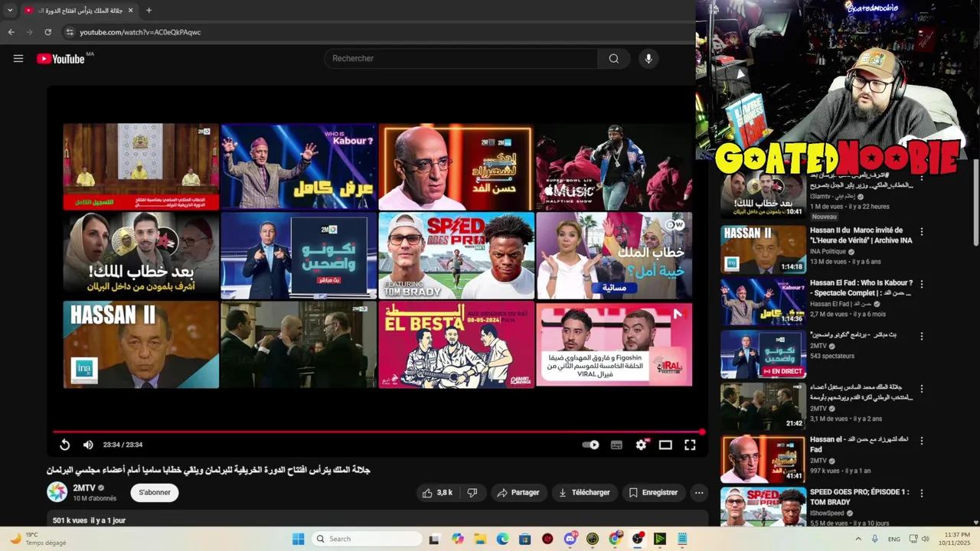
Task: Click the Télécharger download button
Action: click(584, 493)
